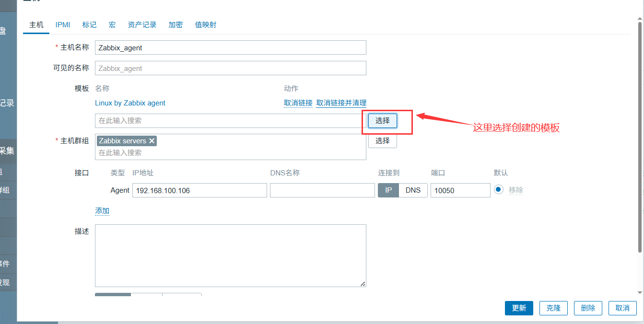This screenshot has height=324, width=644.
Task: Select the default interface radio button
Action: (499, 190)
